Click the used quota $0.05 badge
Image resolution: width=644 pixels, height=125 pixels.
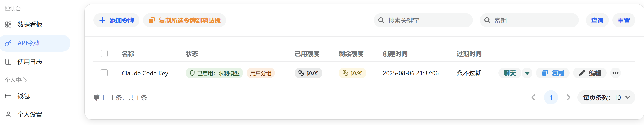tap(308, 73)
